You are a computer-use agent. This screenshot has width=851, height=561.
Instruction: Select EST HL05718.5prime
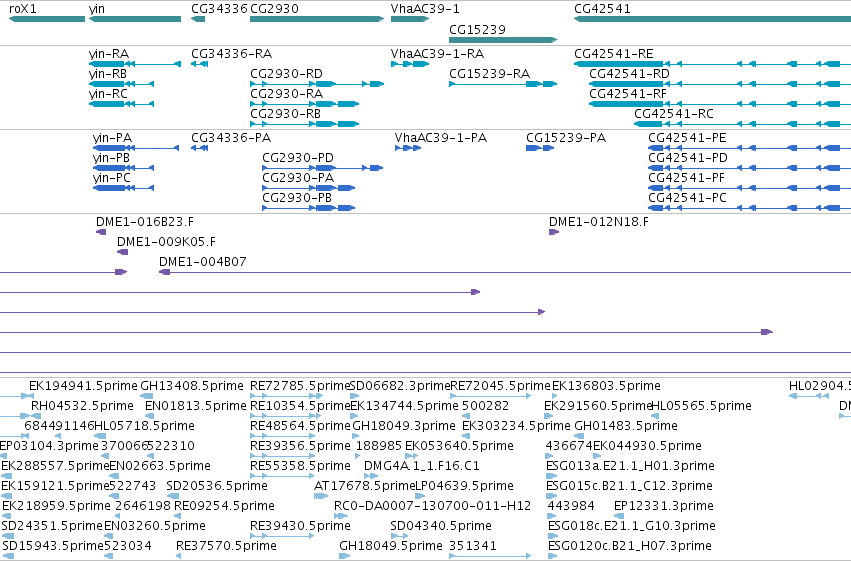pos(144,426)
